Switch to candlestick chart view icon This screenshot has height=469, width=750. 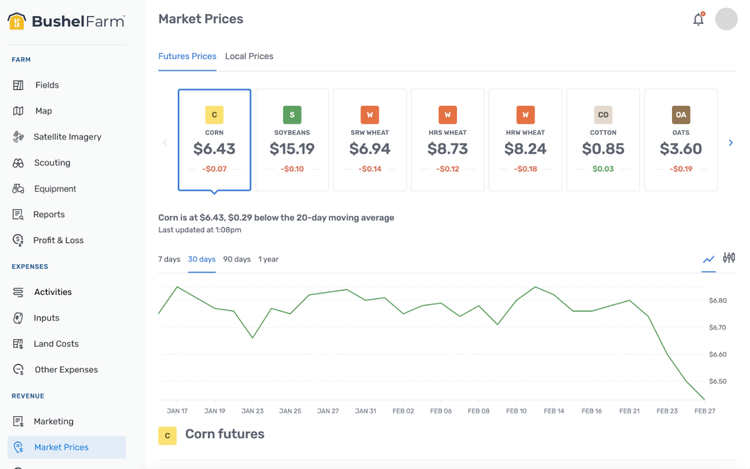tap(729, 258)
